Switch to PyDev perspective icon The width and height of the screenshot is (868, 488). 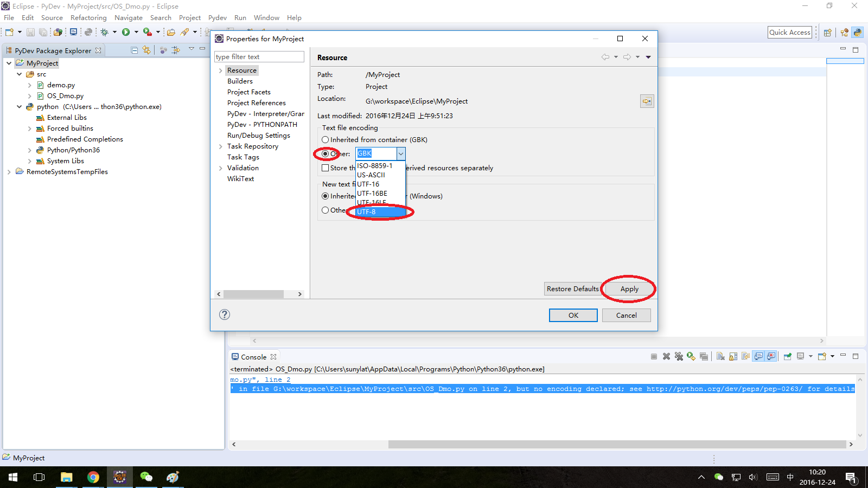click(x=857, y=33)
